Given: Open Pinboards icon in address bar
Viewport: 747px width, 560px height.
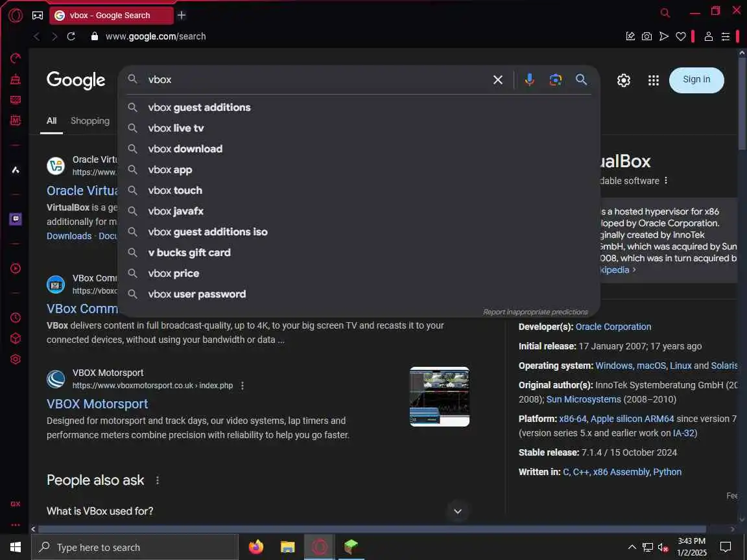Looking at the screenshot, I should 630,36.
